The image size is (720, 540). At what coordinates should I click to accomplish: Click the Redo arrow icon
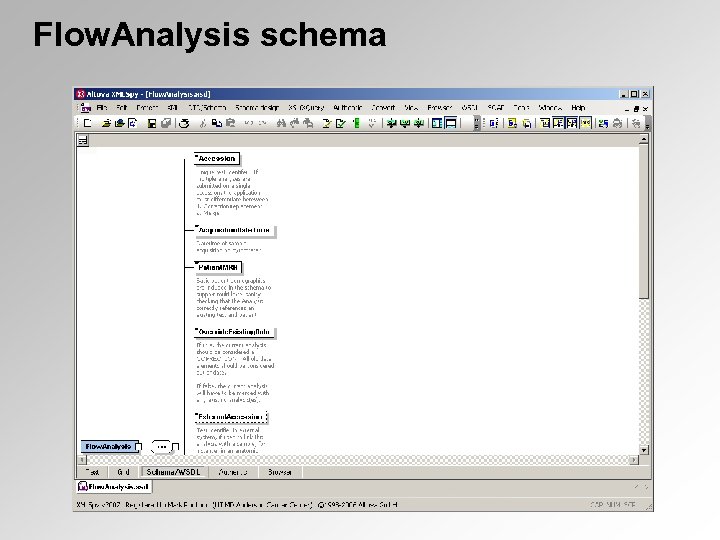(x=262, y=123)
